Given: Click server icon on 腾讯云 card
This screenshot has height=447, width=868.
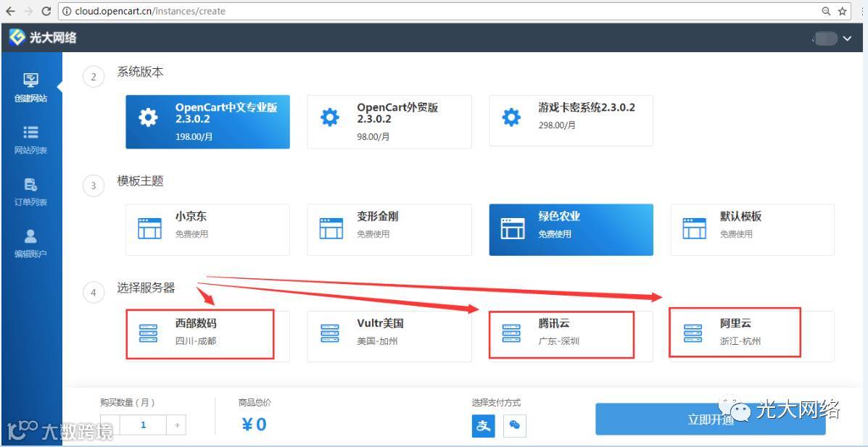Looking at the screenshot, I should pos(511,333).
